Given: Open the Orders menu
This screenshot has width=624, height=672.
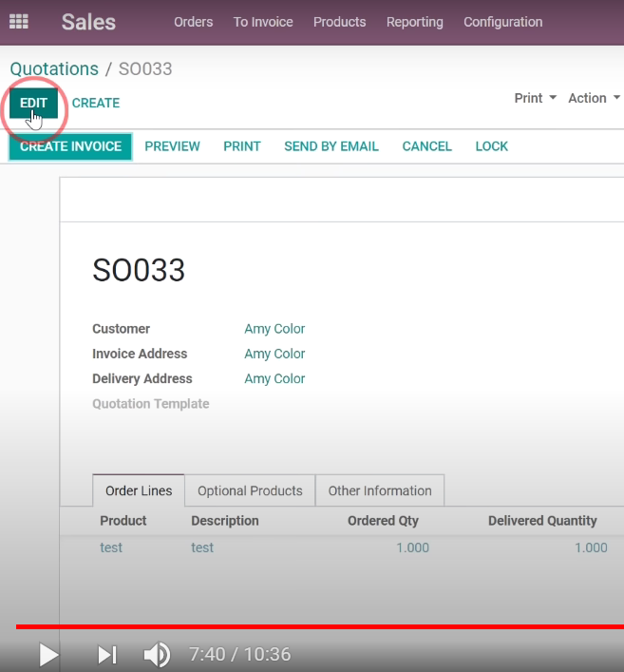Looking at the screenshot, I should tap(193, 22).
